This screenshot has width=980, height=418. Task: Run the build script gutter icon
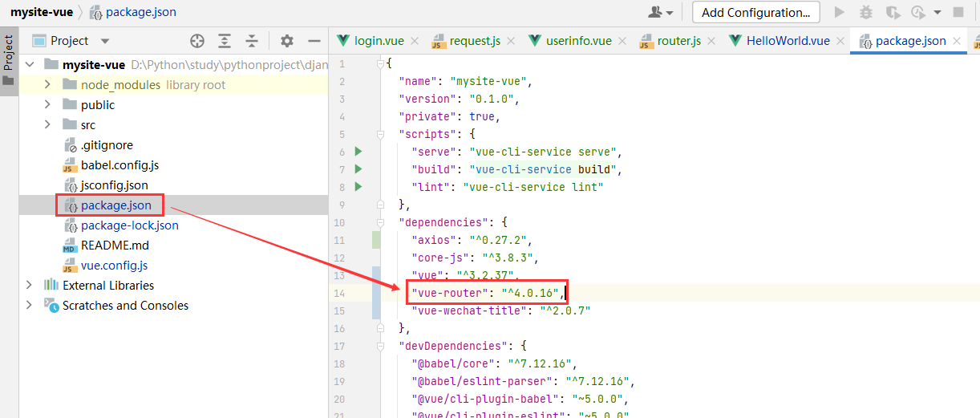(358, 168)
